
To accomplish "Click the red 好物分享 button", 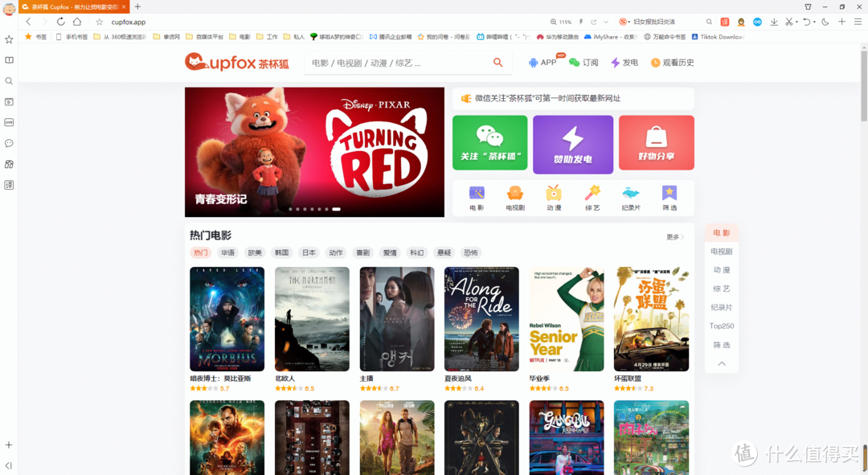I will (657, 143).
